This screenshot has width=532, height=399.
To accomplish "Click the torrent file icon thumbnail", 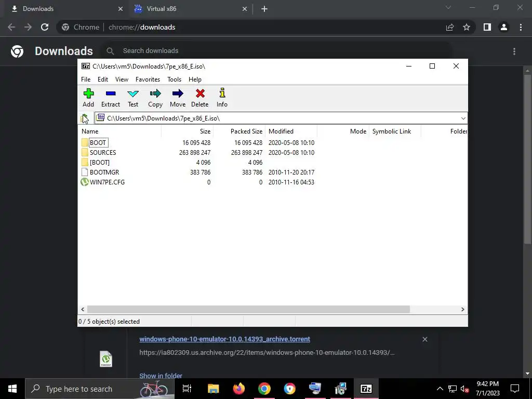I will click(x=106, y=359).
